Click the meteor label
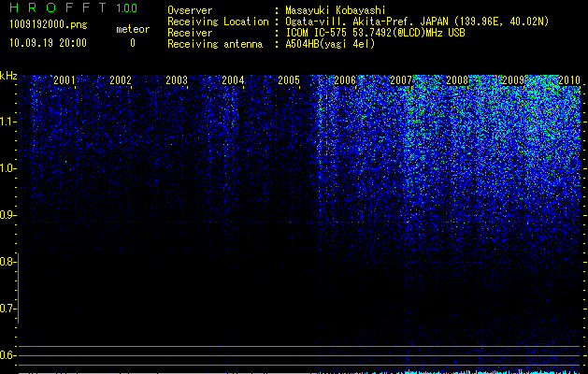This screenshot has width=588, height=374. click(x=133, y=29)
